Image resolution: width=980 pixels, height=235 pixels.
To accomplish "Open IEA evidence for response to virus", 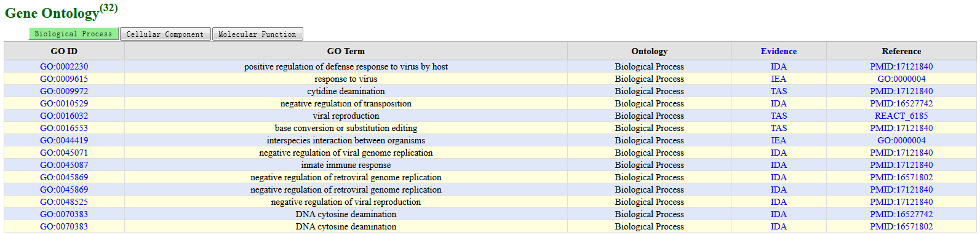I will tap(778, 79).
